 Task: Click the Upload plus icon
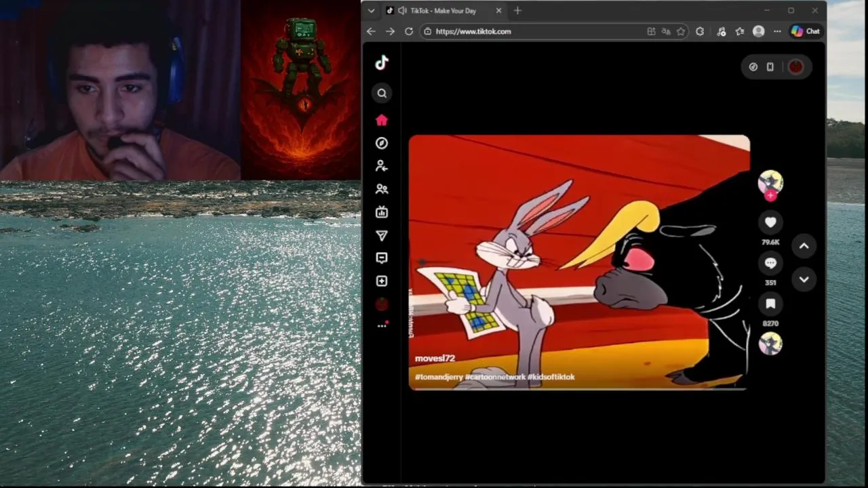coord(382,281)
